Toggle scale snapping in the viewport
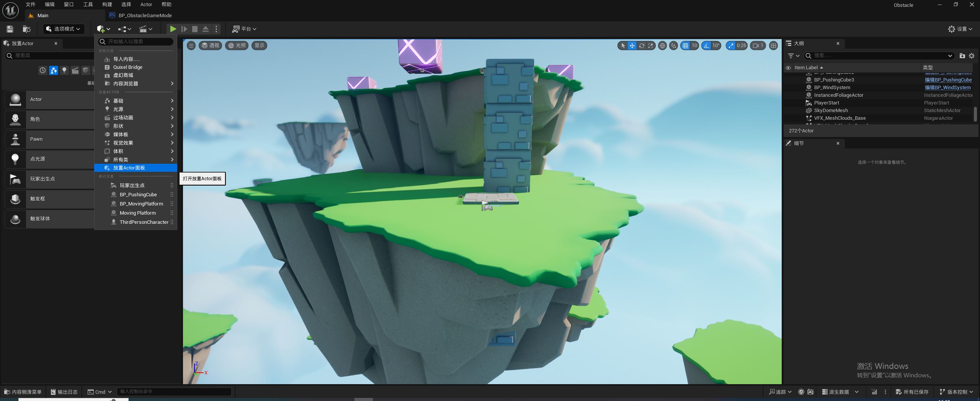The height and width of the screenshot is (401, 980). coord(731,46)
